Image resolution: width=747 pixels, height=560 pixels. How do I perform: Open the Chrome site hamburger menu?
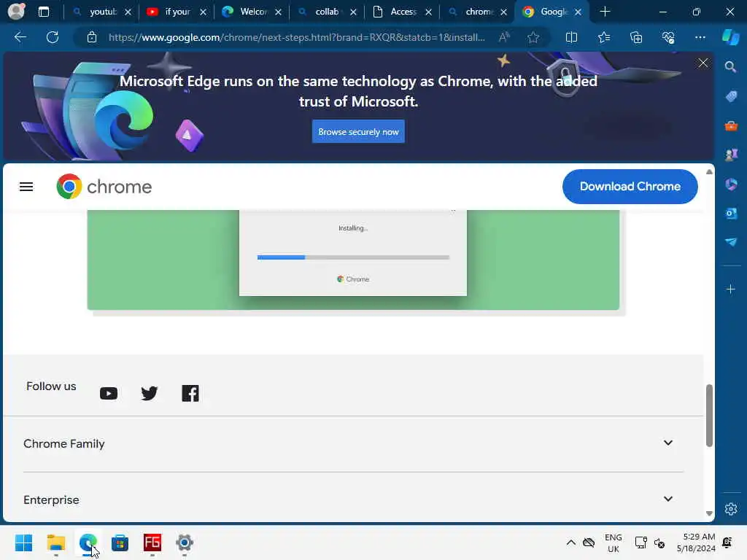pos(26,187)
